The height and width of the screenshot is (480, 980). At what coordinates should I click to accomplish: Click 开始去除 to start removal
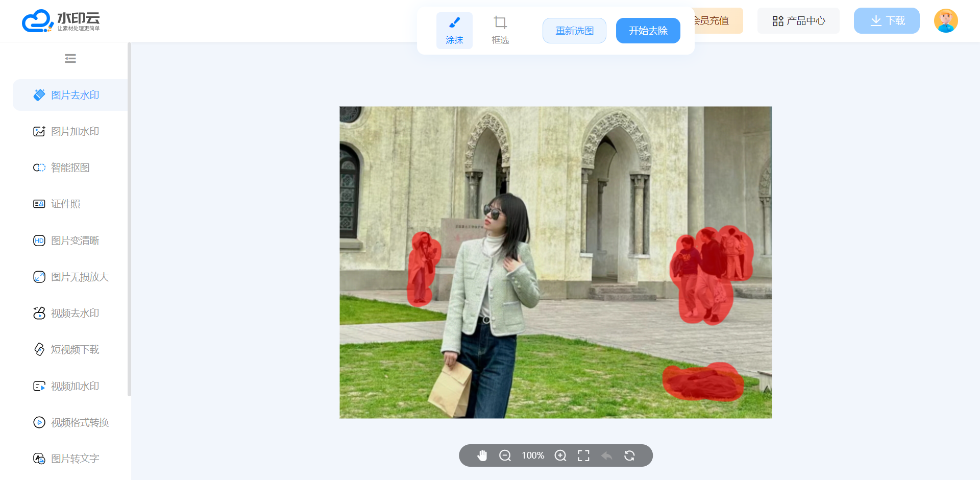(648, 31)
